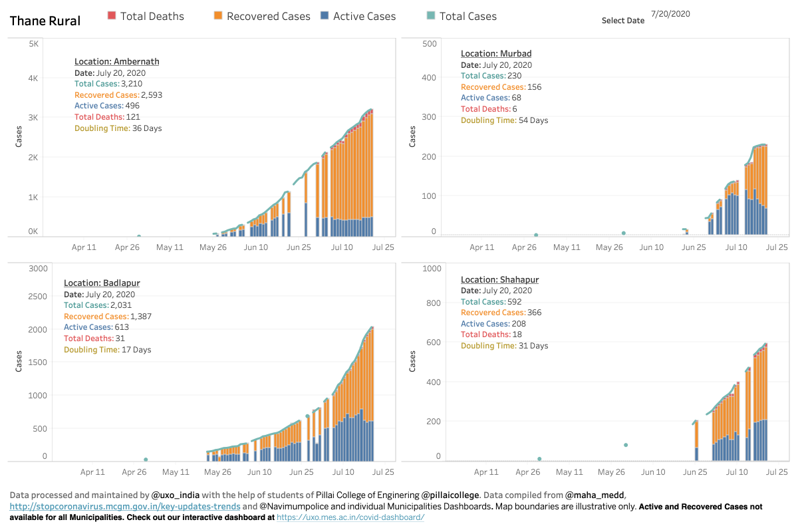Click the Apr 26 data point in Badlapur chart
The image size is (798, 532).
(146, 460)
